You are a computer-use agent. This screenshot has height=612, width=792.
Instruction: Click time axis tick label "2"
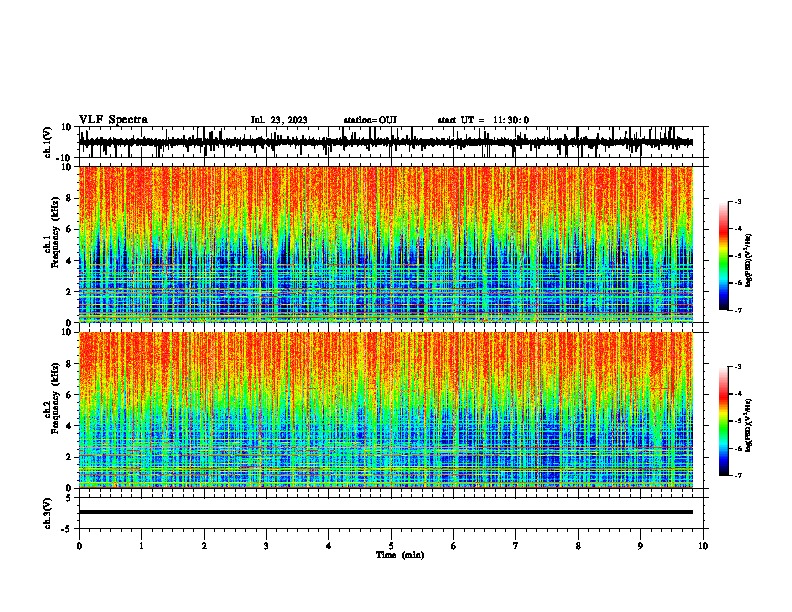pos(204,546)
